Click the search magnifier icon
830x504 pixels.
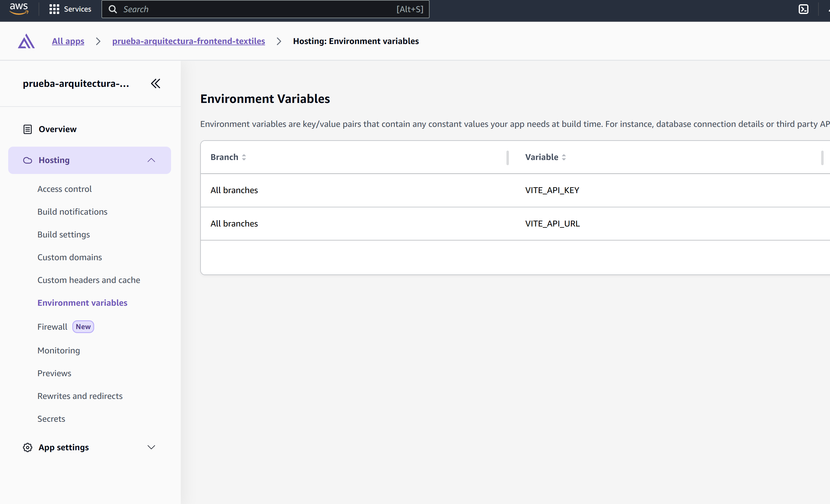113,9
